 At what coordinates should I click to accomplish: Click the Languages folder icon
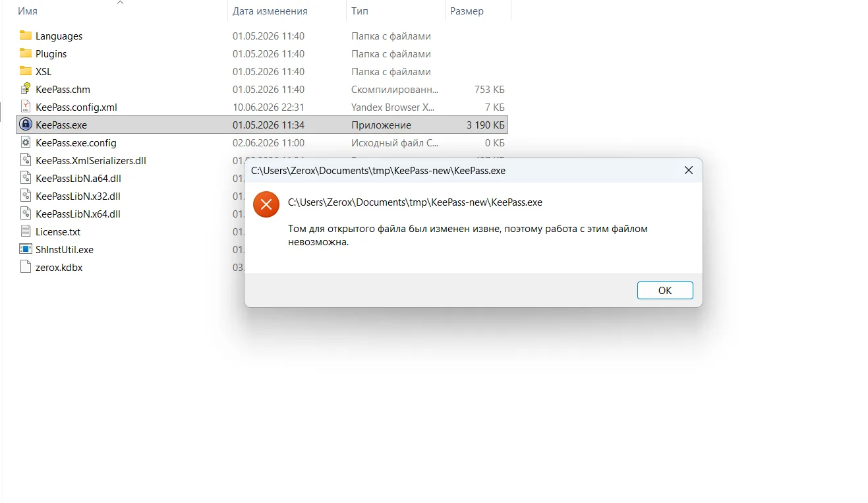[x=26, y=36]
